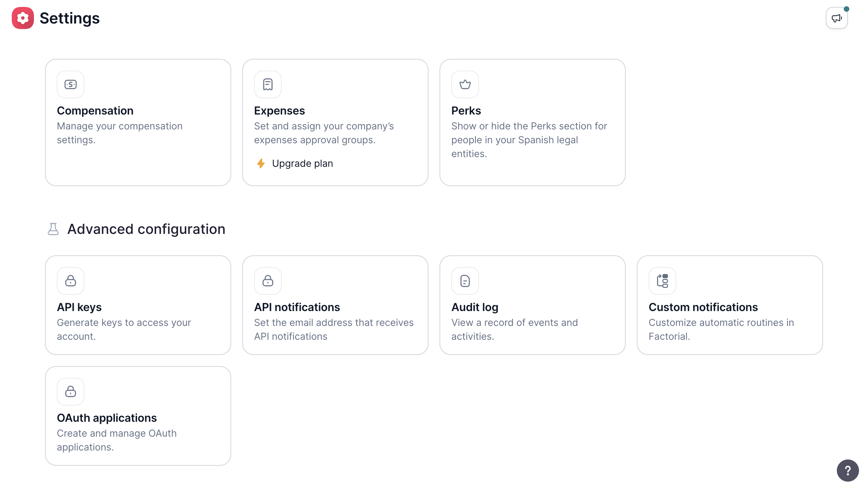Image resolution: width=868 pixels, height=492 pixels.
Task: Open the help question mark button
Action: click(x=848, y=471)
